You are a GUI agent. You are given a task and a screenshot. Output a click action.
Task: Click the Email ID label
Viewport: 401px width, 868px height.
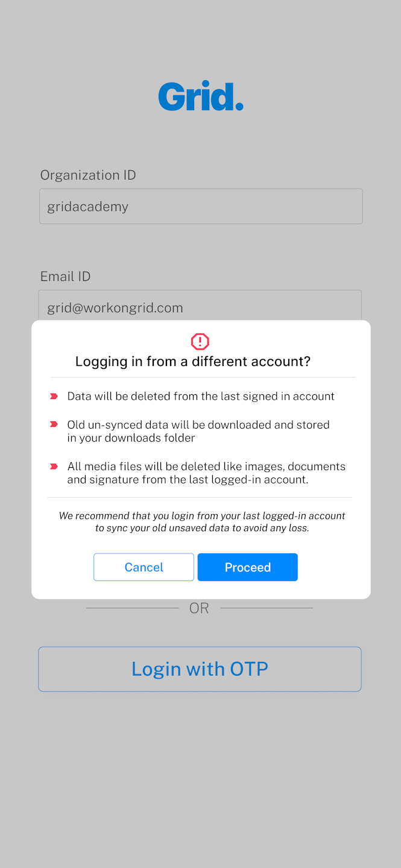pyautogui.click(x=65, y=277)
